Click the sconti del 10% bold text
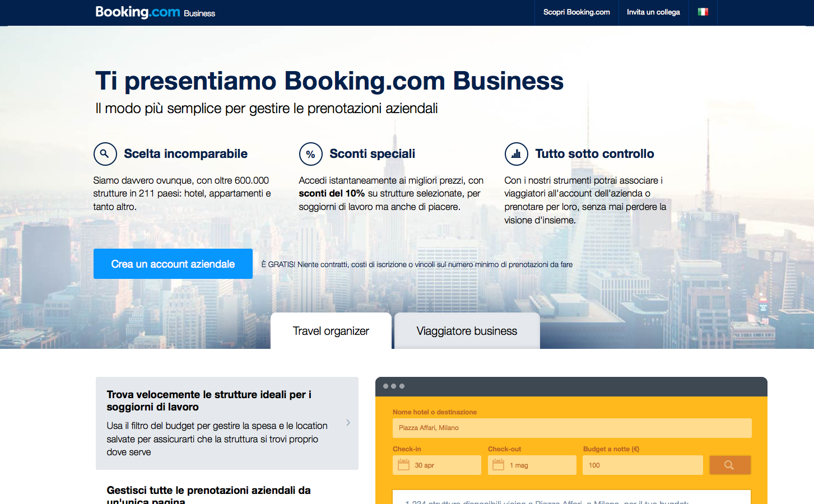 (x=332, y=193)
